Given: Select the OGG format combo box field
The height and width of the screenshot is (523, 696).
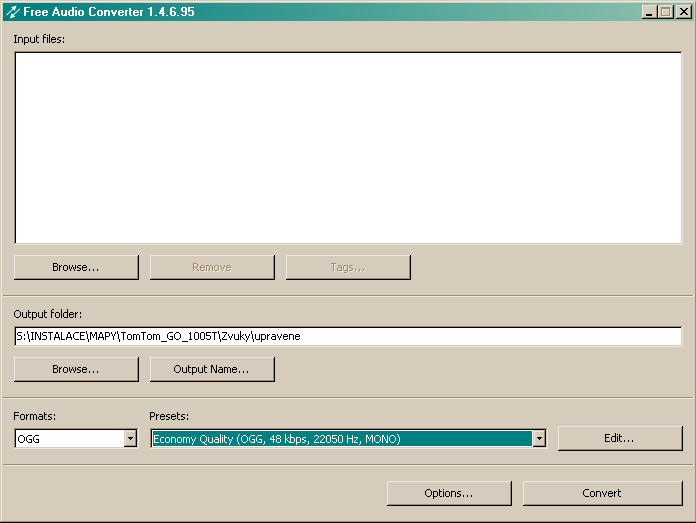Looking at the screenshot, I should [68, 439].
